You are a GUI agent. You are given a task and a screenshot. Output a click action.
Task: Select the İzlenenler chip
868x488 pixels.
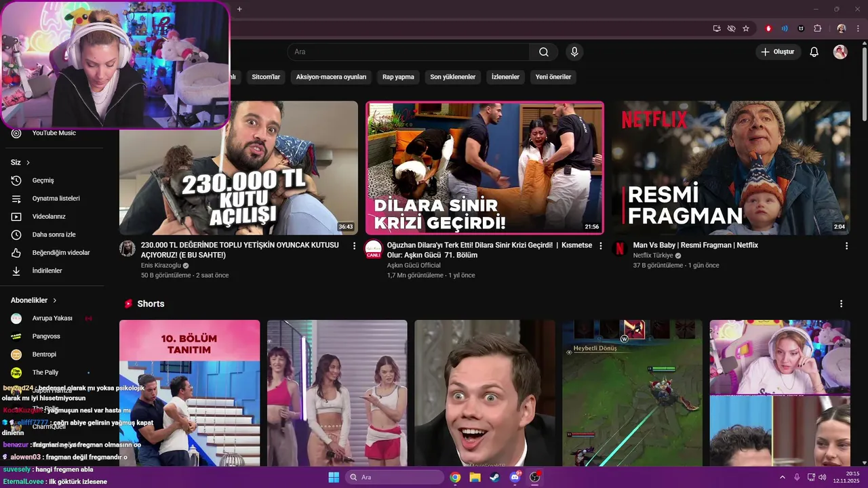point(505,77)
